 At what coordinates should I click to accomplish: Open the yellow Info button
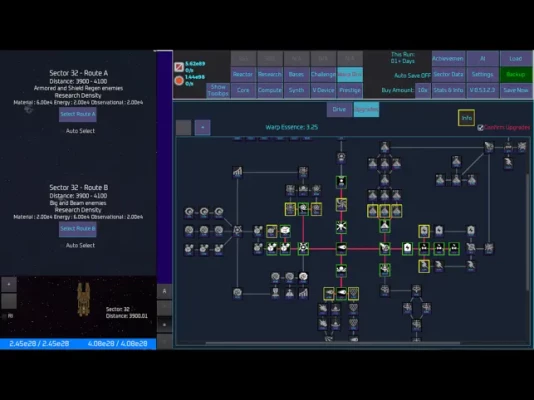click(x=466, y=118)
